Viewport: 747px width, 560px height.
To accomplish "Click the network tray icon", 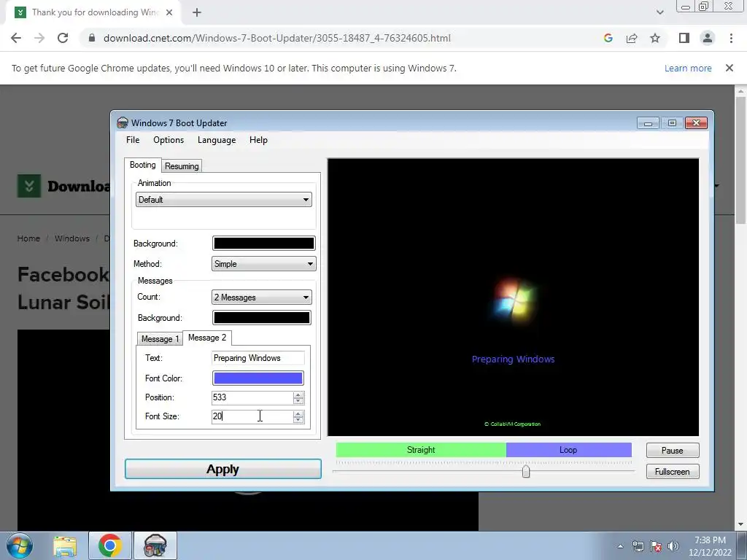I will tap(638, 546).
